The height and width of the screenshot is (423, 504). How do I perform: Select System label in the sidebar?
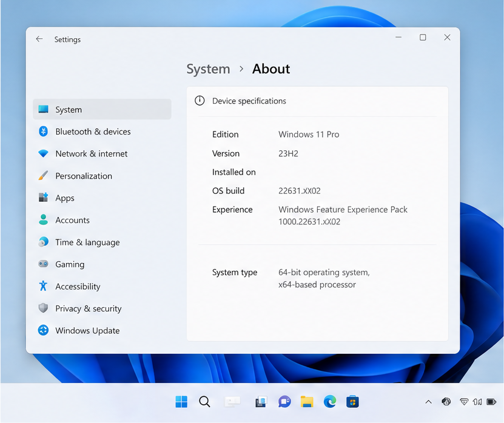tap(69, 110)
